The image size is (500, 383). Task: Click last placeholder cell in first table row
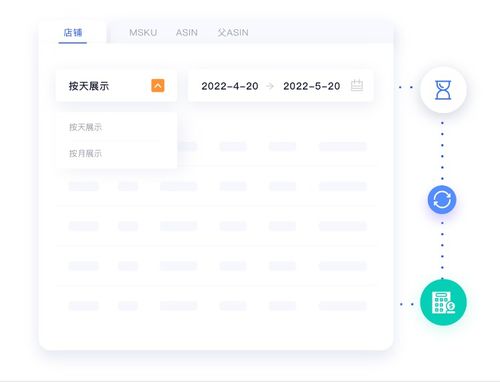pyautogui.click(x=343, y=146)
